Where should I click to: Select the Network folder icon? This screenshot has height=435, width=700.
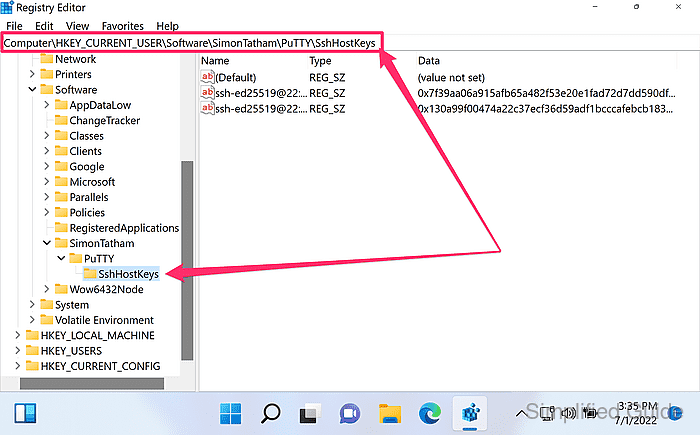point(46,59)
